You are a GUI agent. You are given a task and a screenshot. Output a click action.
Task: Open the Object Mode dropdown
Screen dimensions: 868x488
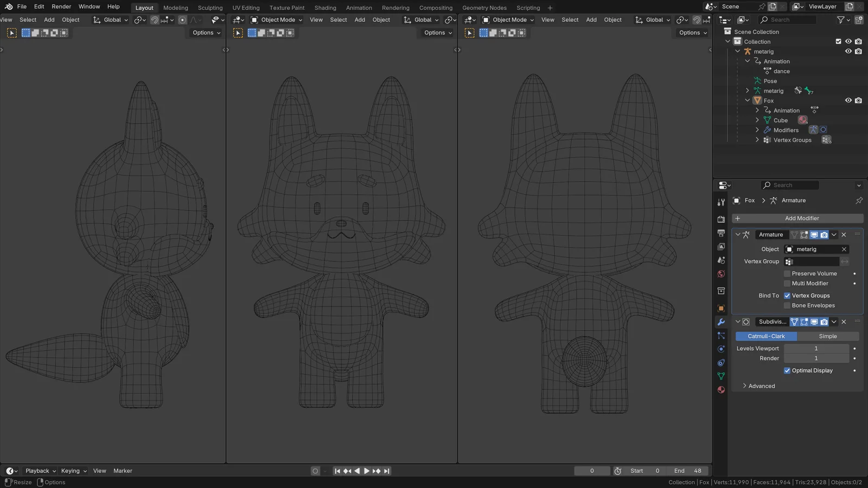[277, 20]
